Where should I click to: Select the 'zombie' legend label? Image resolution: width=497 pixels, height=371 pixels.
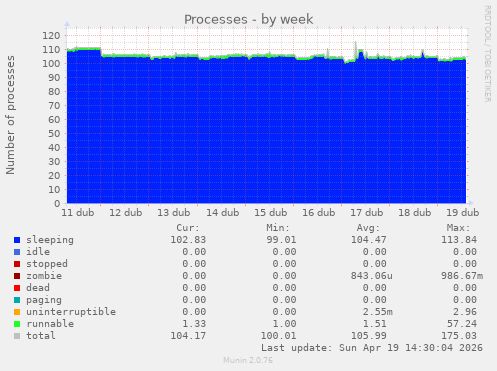coord(44,276)
